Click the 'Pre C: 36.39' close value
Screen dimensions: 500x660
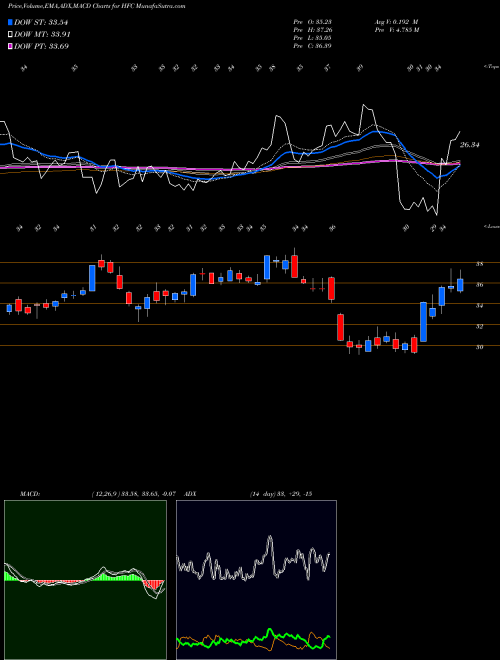[313, 46]
